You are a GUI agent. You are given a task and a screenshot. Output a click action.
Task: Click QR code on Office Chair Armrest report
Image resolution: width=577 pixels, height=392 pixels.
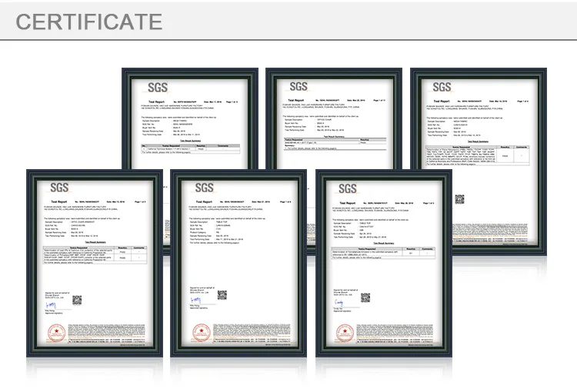click(x=77, y=300)
